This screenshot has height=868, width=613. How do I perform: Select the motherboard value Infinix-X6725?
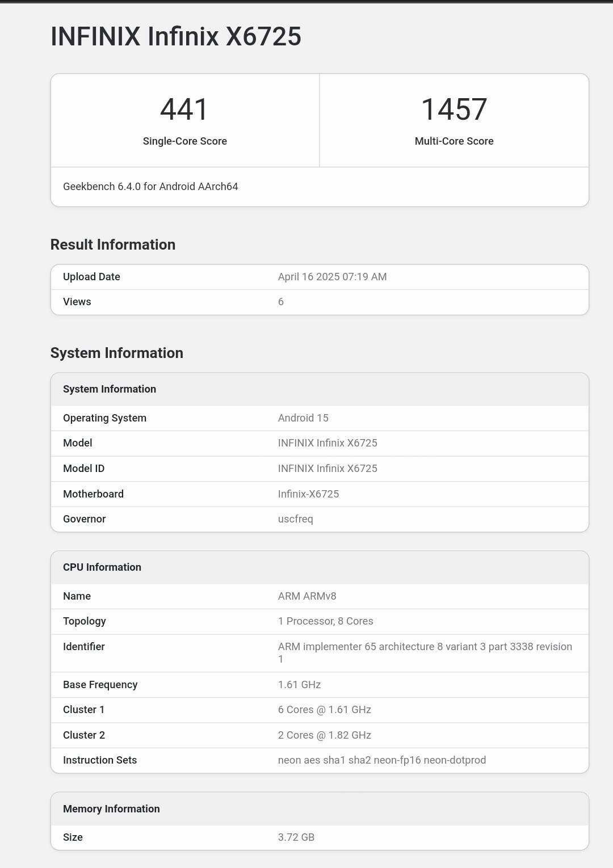click(x=308, y=494)
